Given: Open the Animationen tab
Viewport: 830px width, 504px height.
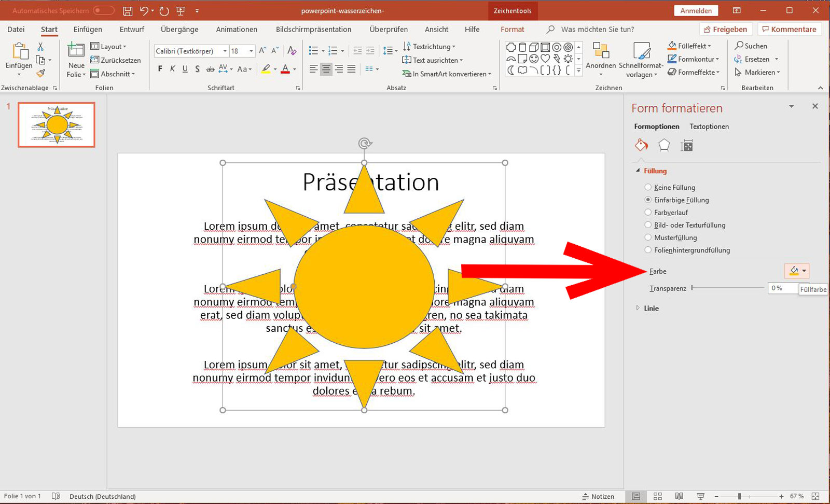Looking at the screenshot, I should [237, 29].
